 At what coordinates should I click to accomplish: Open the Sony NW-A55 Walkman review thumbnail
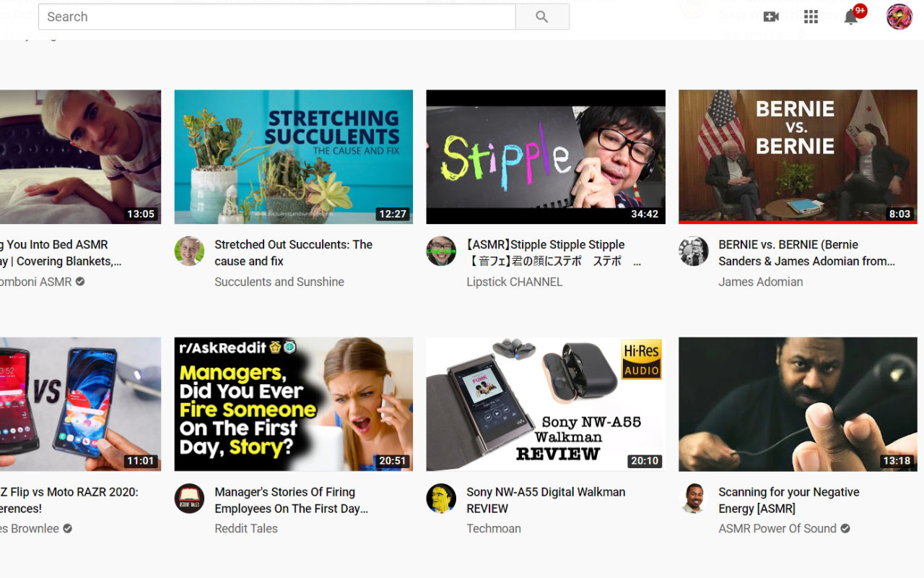pyautogui.click(x=546, y=404)
